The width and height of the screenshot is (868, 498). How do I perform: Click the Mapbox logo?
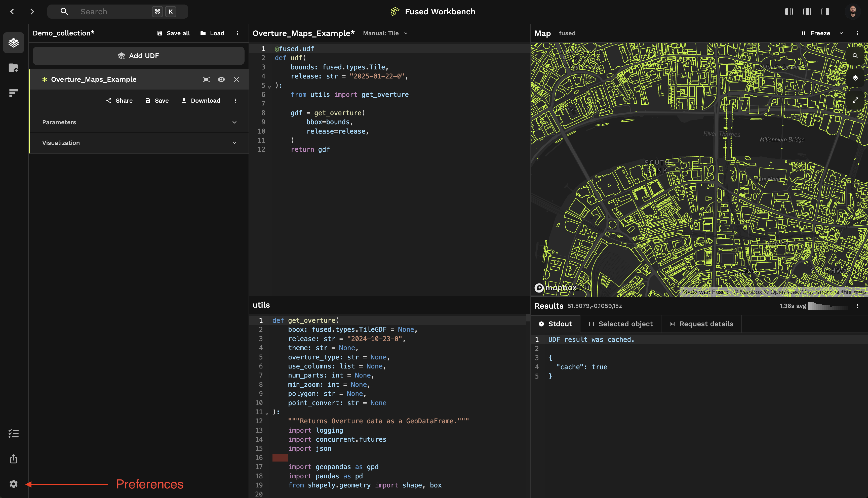(556, 288)
